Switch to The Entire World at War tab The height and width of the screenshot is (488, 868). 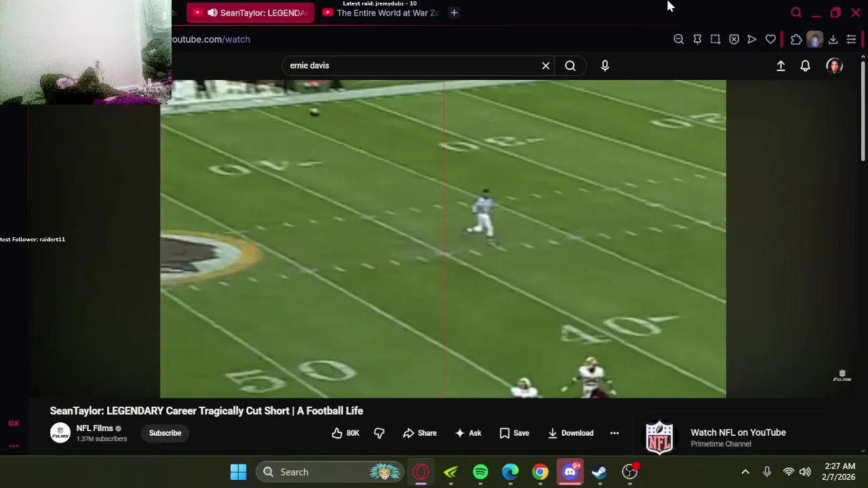(x=380, y=13)
